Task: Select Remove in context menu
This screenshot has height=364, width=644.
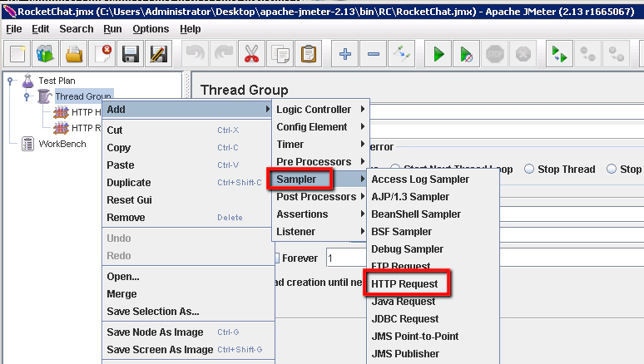Action: point(186,218)
